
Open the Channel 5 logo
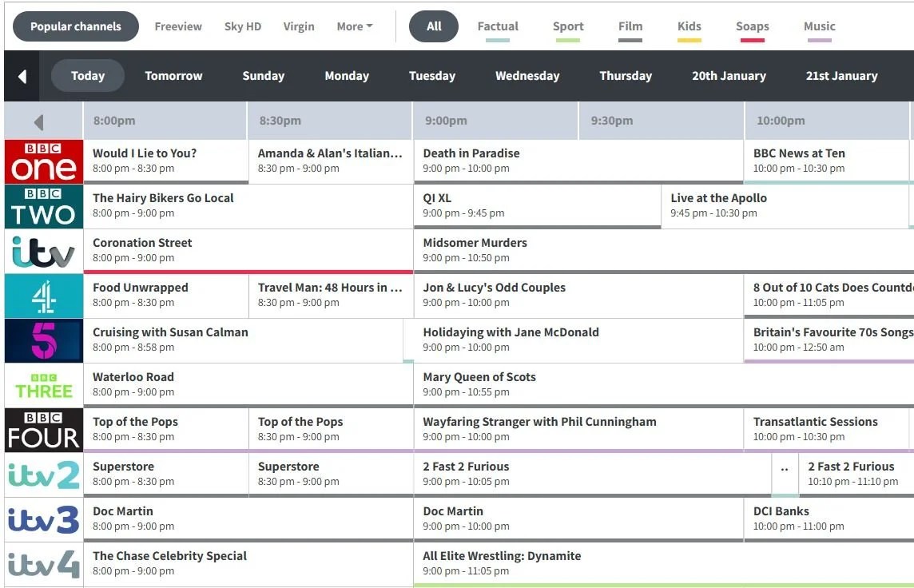[44, 341]
